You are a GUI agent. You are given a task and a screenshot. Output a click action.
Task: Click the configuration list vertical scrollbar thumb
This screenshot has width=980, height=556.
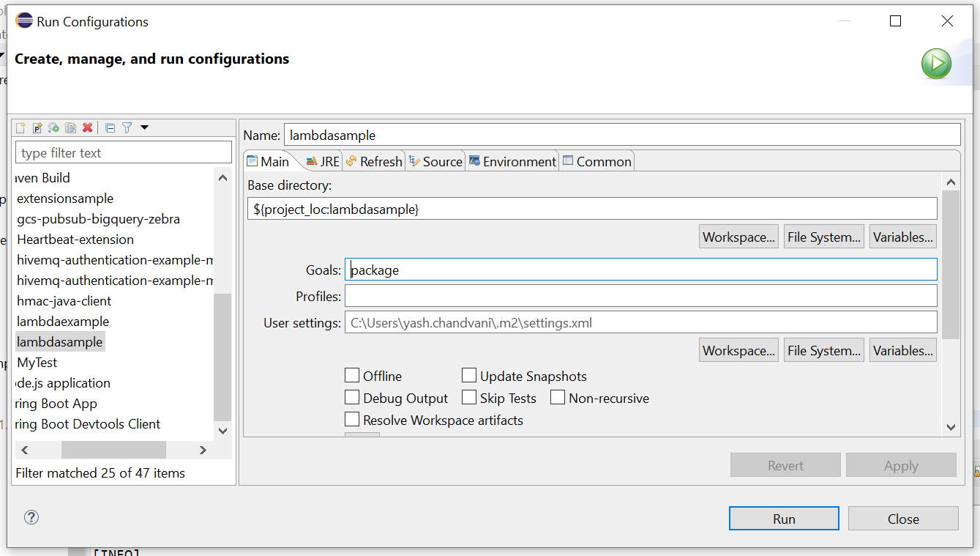pyautogui.click(x=222, y=357)
